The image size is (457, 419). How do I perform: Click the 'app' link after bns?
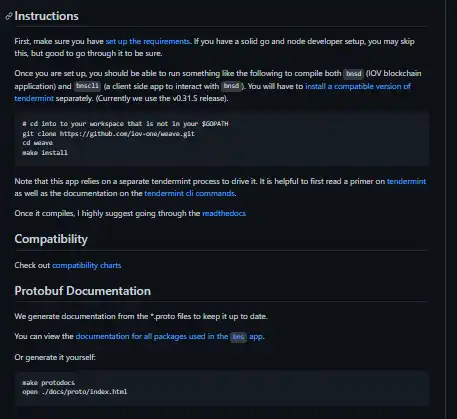(x=256, y=336)
